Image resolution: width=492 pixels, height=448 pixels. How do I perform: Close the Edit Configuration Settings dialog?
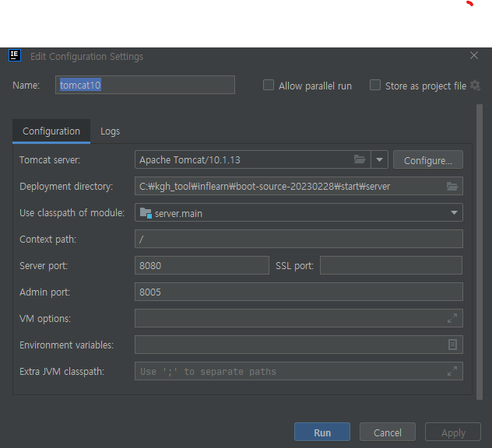(x=474, y=55)
